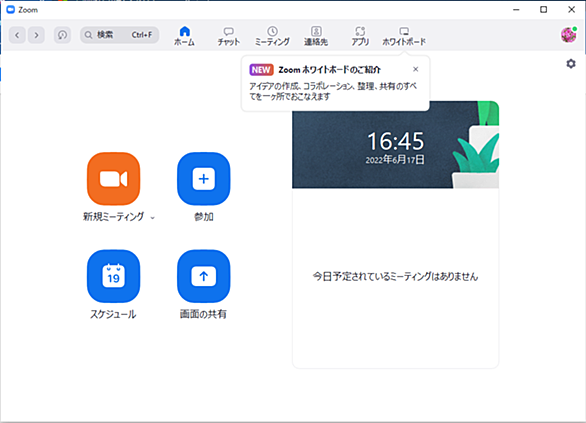Screen dimensions: 586x423
Task: Dismiss the Zoom Whiteboard intro tooltip
Action: (416, 69)
